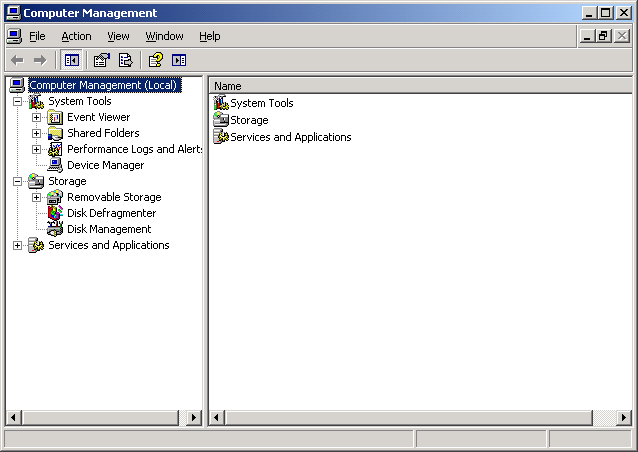Click the Name column header
This screenshot has height=452, width=638.
[420, 86]
